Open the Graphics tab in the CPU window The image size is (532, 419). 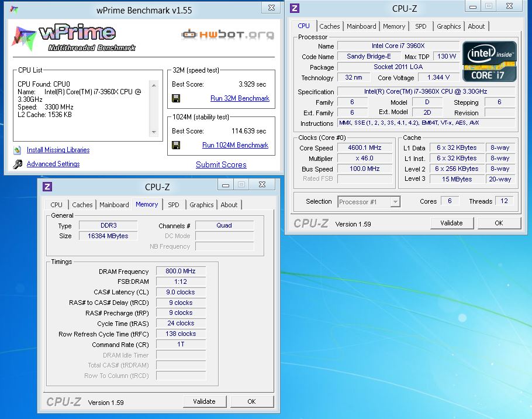pos(448,26)
